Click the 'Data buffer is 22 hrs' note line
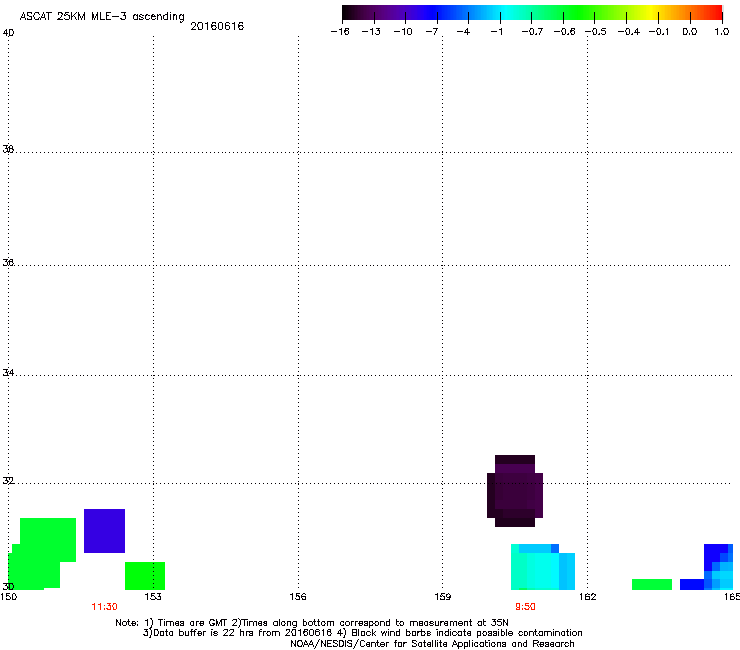Viewport: 740px width, 650px height. point(362,633)
